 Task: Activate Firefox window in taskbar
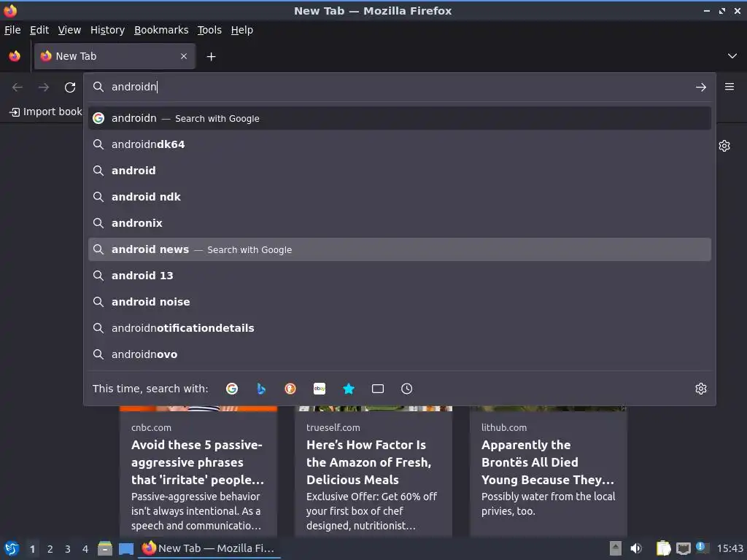point(209,548)
